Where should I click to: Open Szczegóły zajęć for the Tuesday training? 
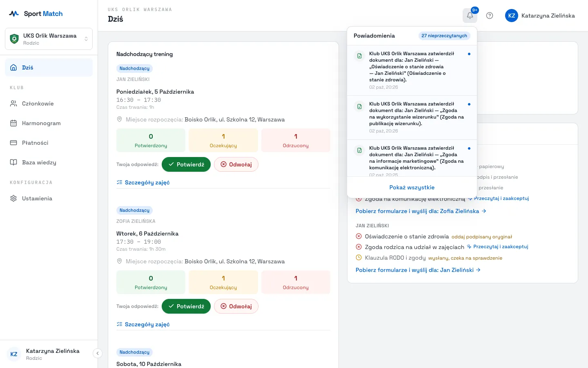[x=143, y=324]
